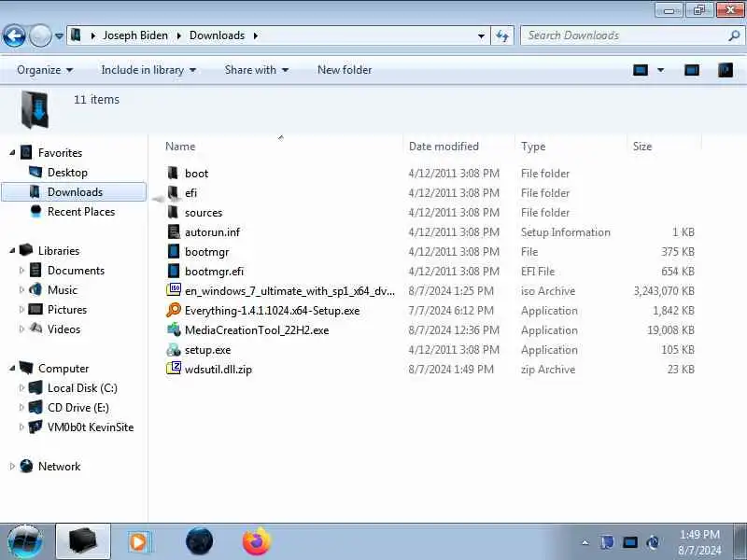Select the efi folder icon
The image size is (747, 560).
174,192
